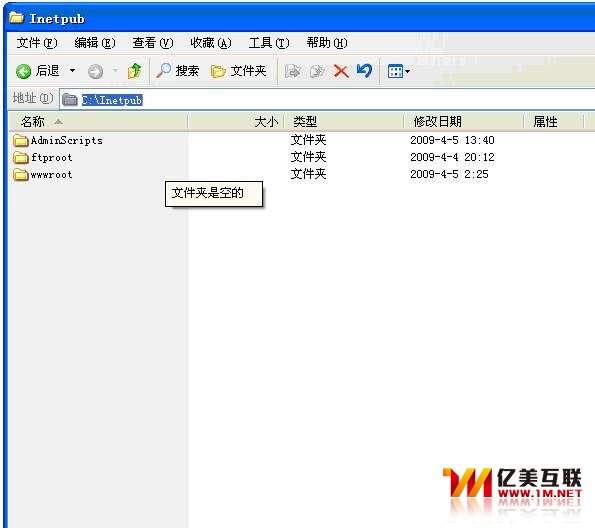Click the Copy To folder icon
The width and height of the screenshot is (595, 528).
(317, 71)
